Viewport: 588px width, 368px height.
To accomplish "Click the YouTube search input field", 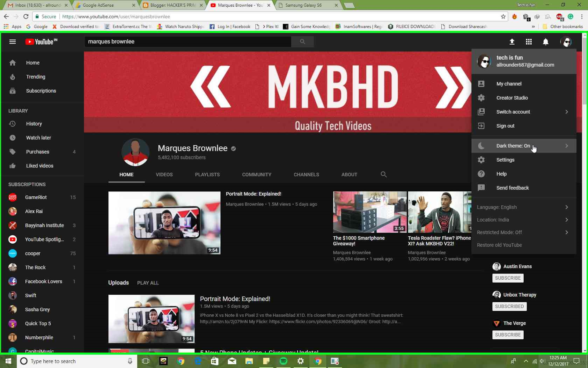I will pos(188,42).
